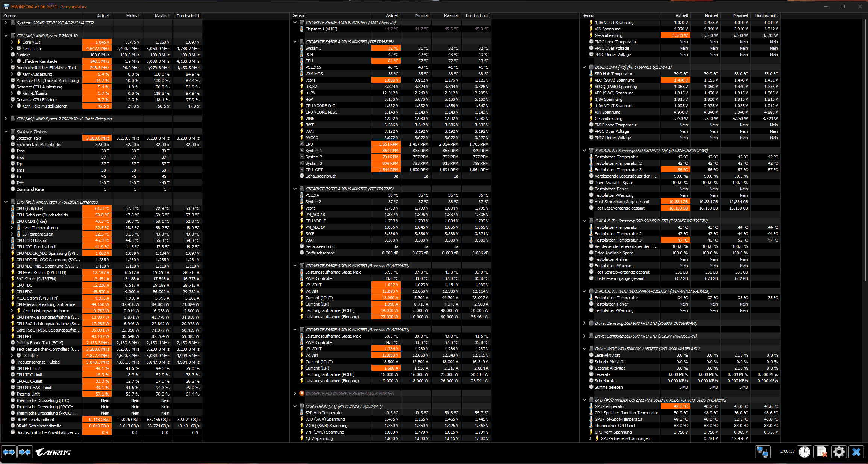Click thermometer icon beside Chipsatz 1 (xHCI)
This screenshot has height=464, width=868.
[x=302, y=29]
